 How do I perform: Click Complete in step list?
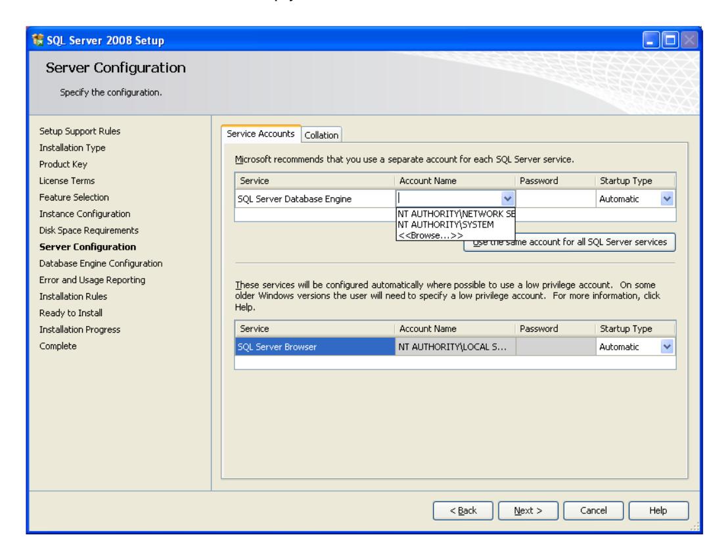coord(58,346)
